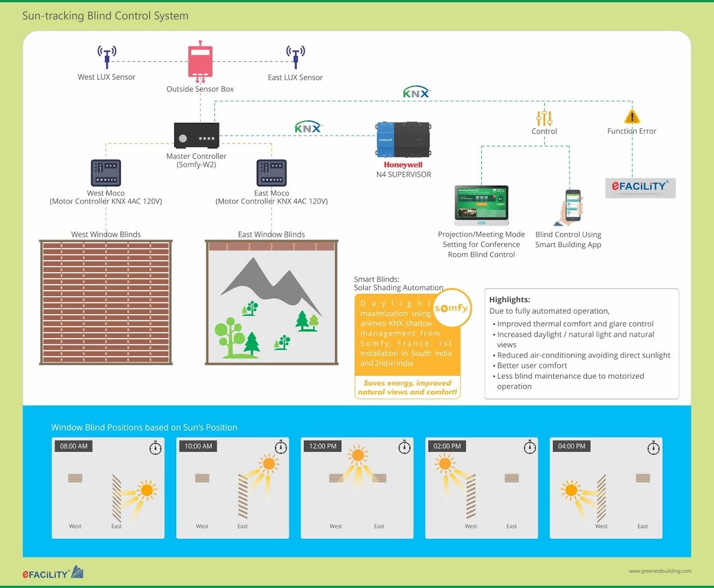714x588 pixels.
Task: Click the orange Control sliders icon
Action: pos(544,118)
